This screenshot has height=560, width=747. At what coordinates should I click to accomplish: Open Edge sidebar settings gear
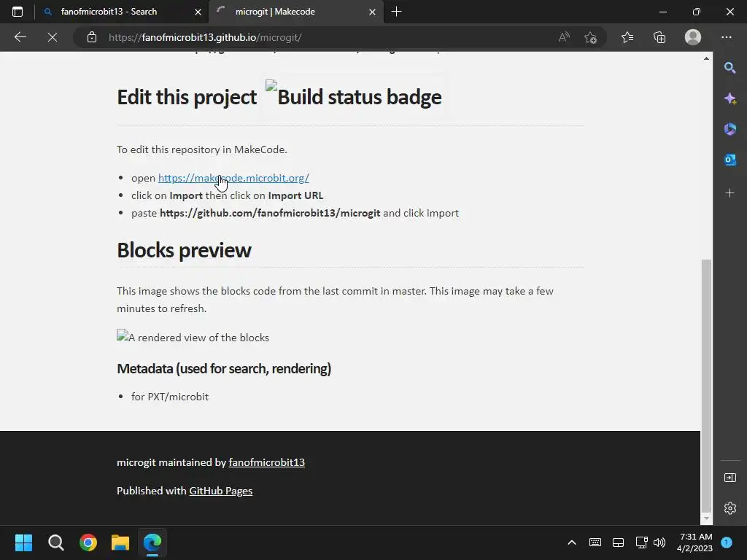(x=730, y=508)
